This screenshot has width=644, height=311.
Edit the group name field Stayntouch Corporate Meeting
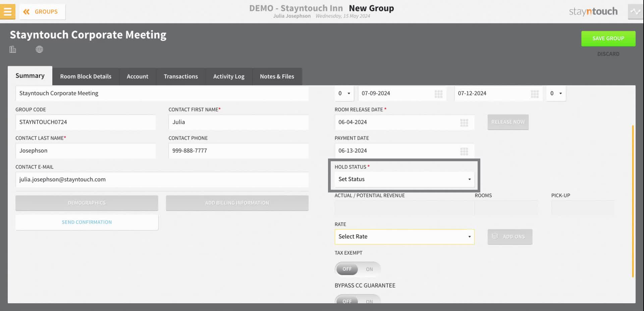pos(162,93)
